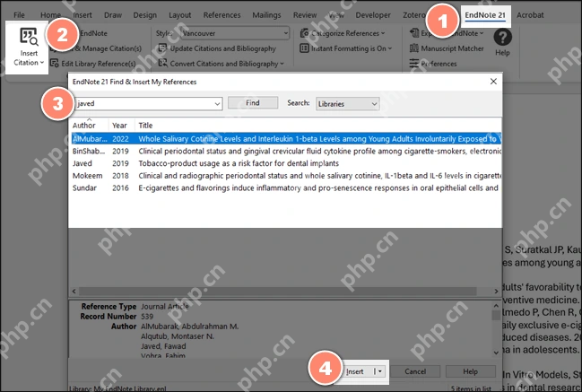Open the Insert tab
This screenshot has width=582, height=392.
pyautogui.click(x=83, y=15)
